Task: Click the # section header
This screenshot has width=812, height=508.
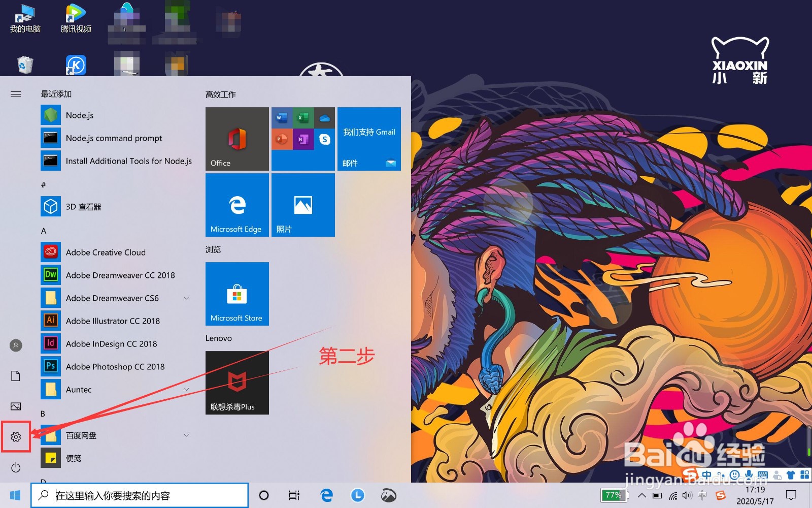Action: 44,185
